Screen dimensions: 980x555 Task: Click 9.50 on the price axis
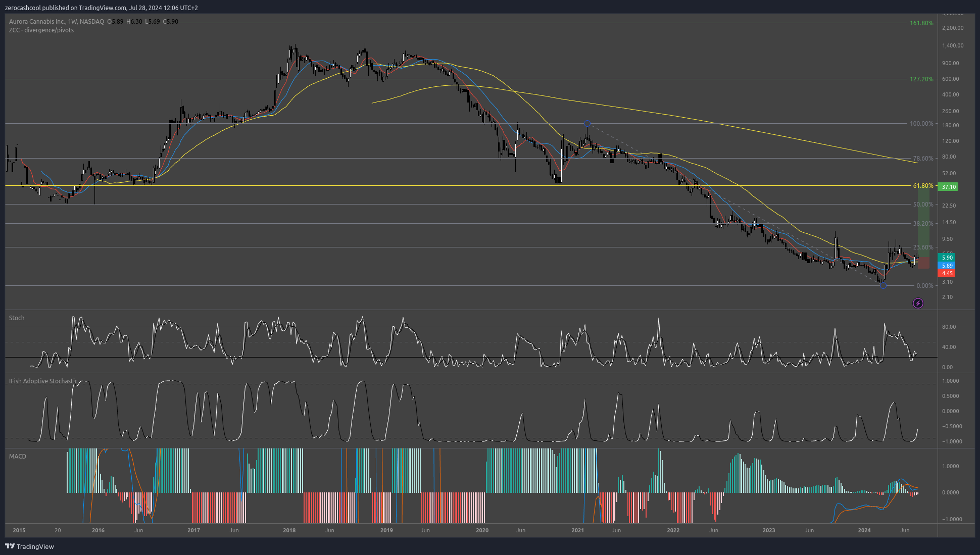[x=948, y=239]
